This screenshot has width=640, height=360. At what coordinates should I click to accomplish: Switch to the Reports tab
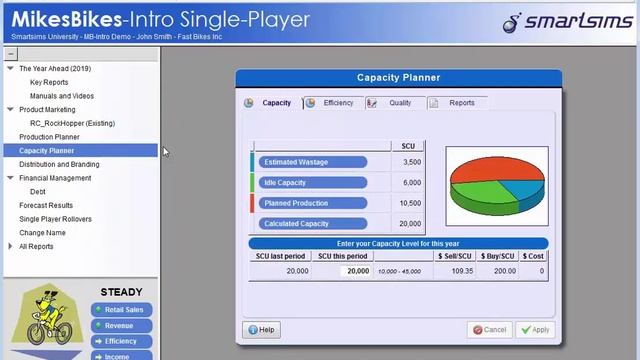click(x=457, y=103)
